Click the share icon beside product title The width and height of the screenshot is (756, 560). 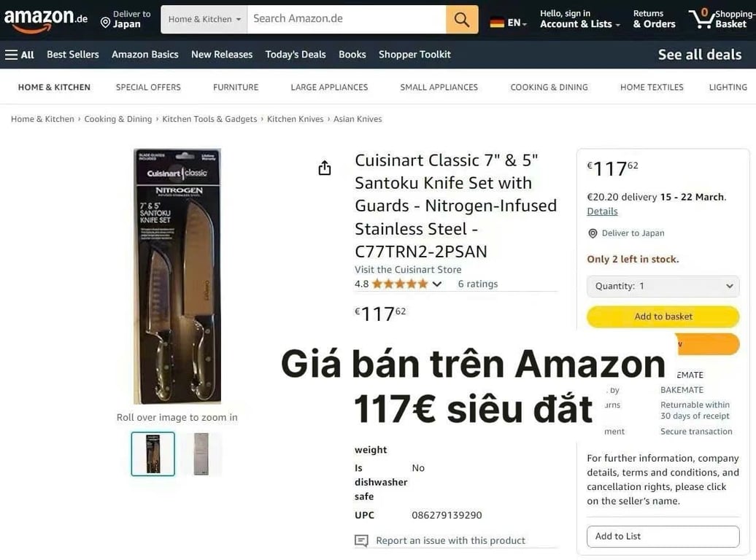click(x=325, y=168)
